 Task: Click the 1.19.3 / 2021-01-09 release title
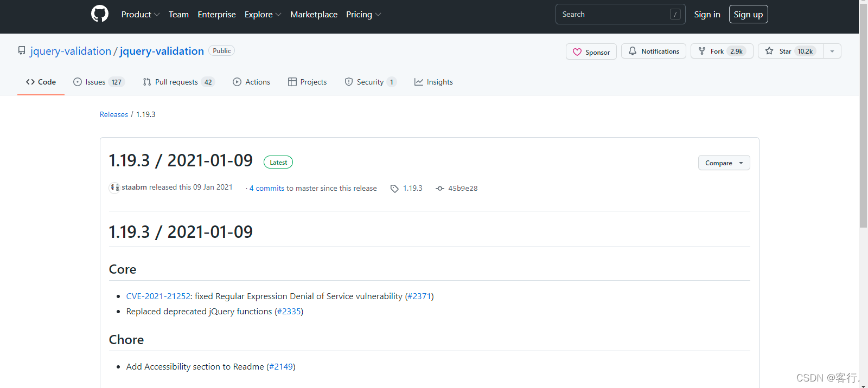click(181, 160)
